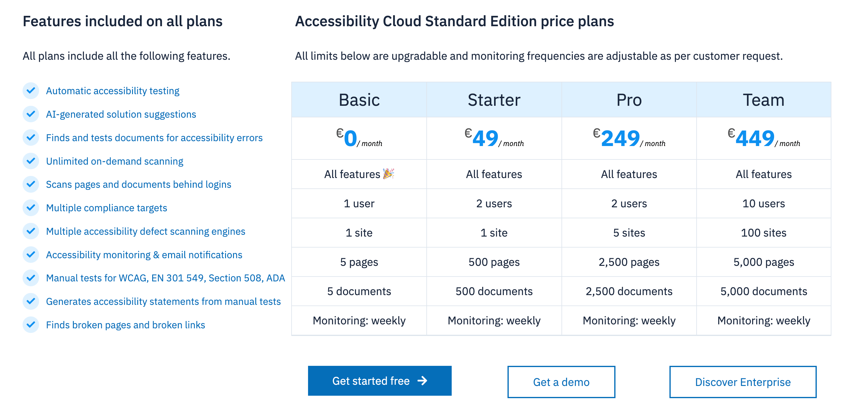Click the arrow icon inside Get started free
868x414 pixels.
422,381
